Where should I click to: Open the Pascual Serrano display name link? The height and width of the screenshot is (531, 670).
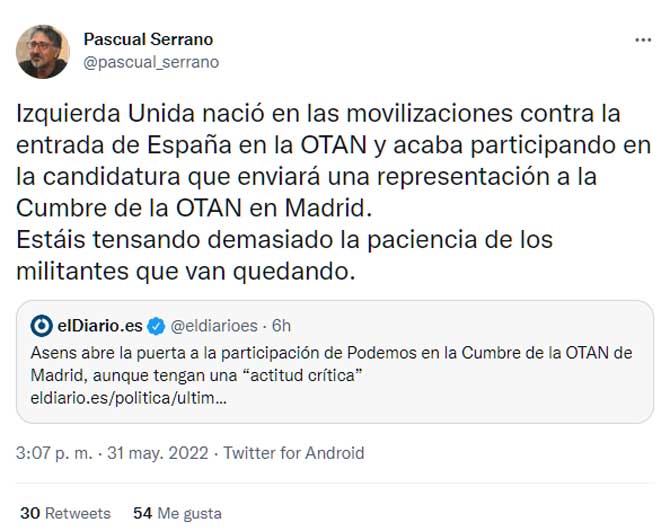(148, 39)
